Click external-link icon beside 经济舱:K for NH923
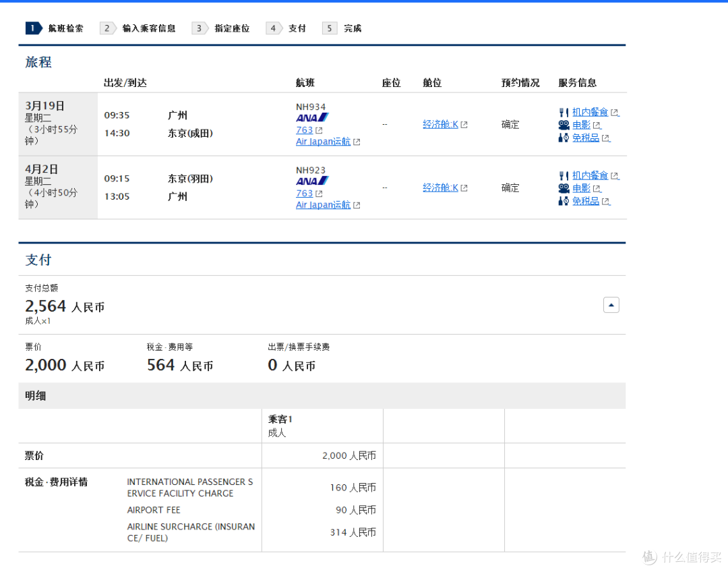This screenshot has height=572, width=728. 464,188
